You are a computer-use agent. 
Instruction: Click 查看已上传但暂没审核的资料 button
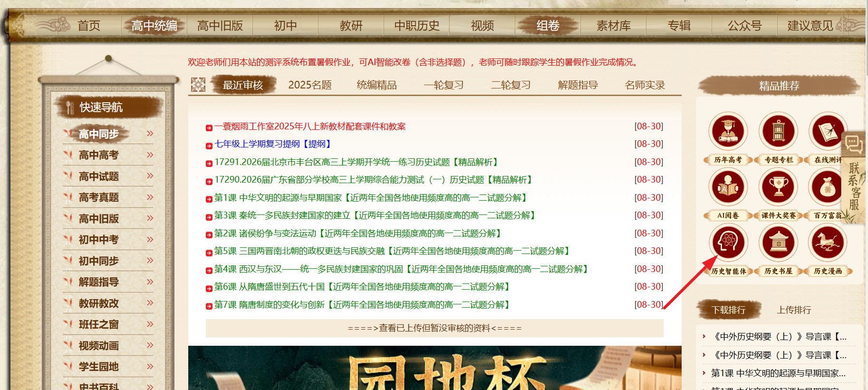(434, 328)
